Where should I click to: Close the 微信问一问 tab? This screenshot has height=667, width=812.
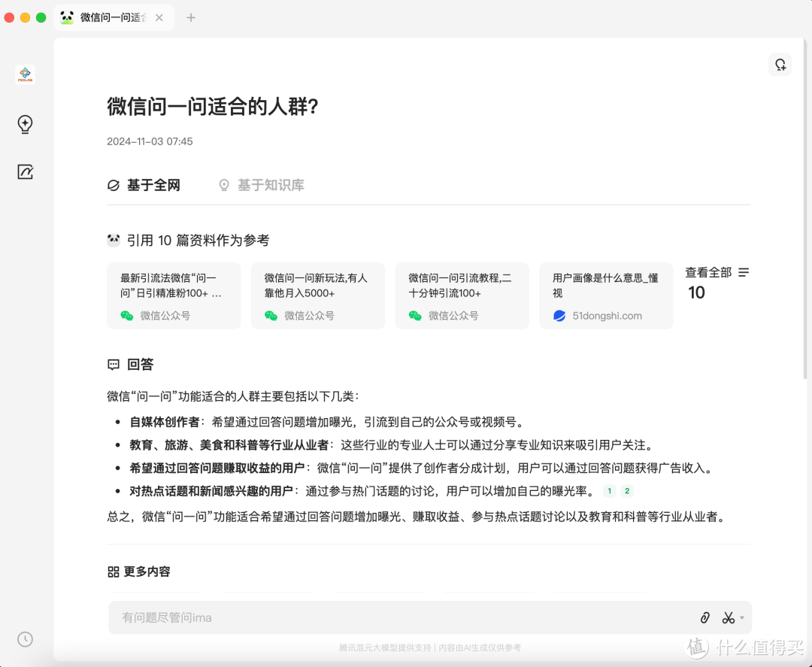click(159, 17)
